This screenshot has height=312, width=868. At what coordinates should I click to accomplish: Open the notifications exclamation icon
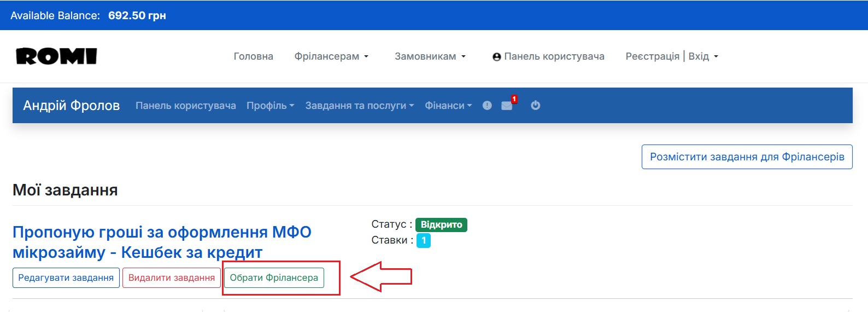pyautogui.click(x=487, y=106)
